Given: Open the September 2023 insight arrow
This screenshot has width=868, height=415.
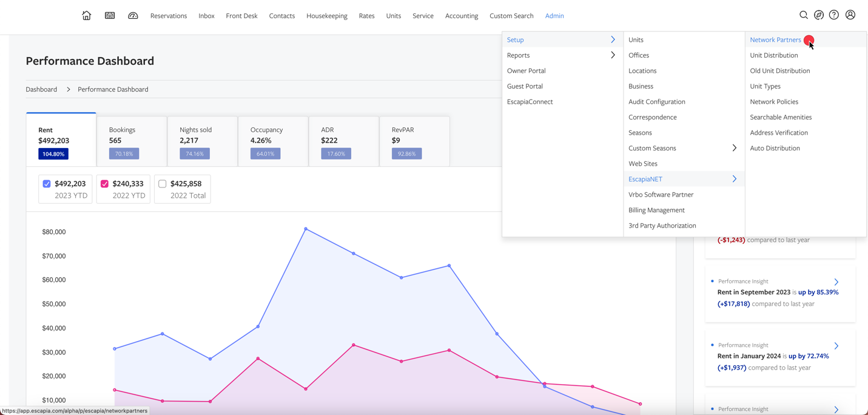Looking at the screenshot, I should [x=836, y=282].
